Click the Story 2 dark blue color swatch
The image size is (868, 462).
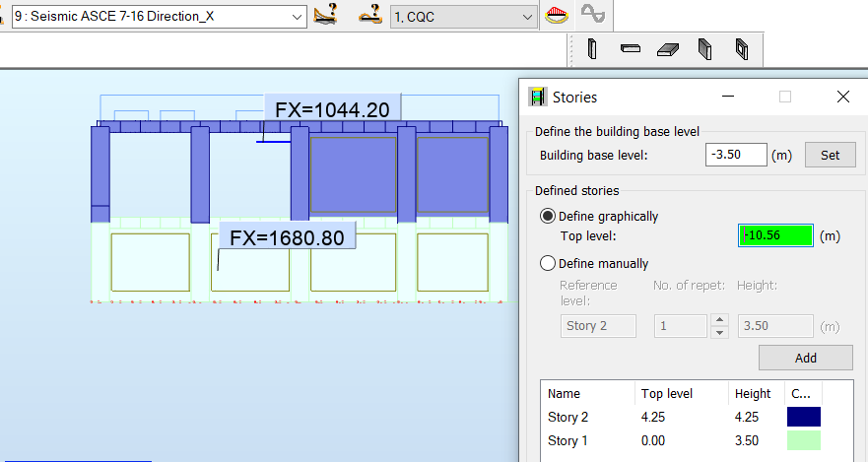804,417
